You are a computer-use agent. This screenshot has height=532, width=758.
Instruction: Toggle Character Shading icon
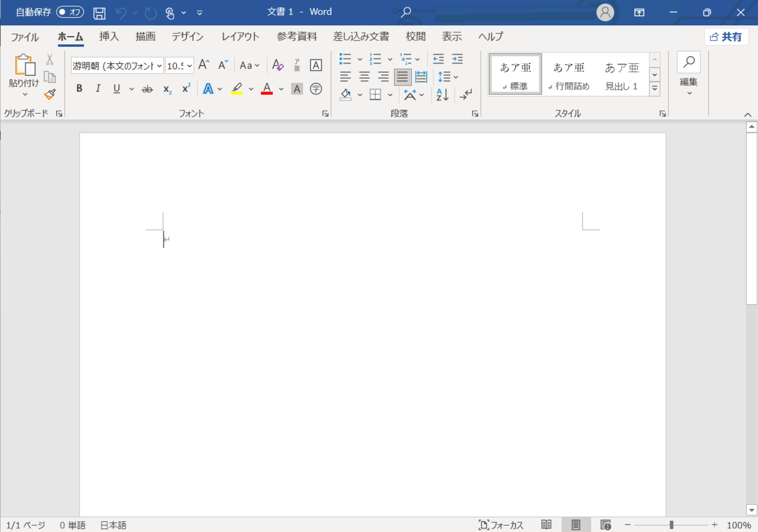297,88
